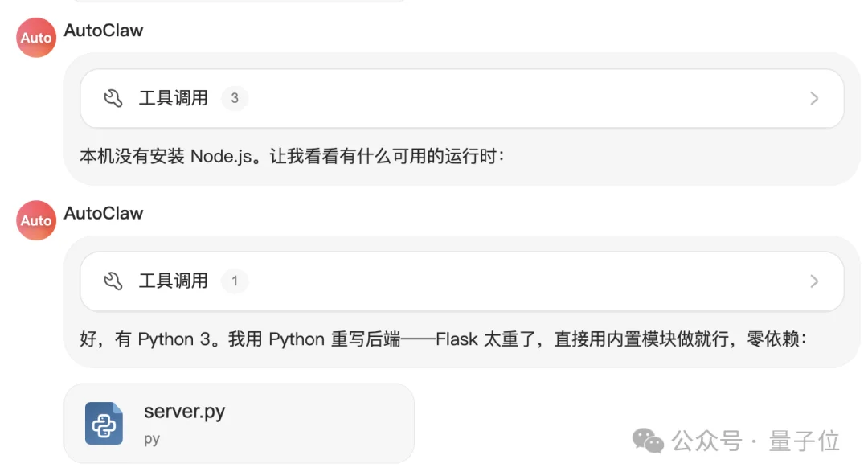The height and width of the screenshot is (476, 868).
Task: Click the message about rewriting backend in Python
Action: 443,339
